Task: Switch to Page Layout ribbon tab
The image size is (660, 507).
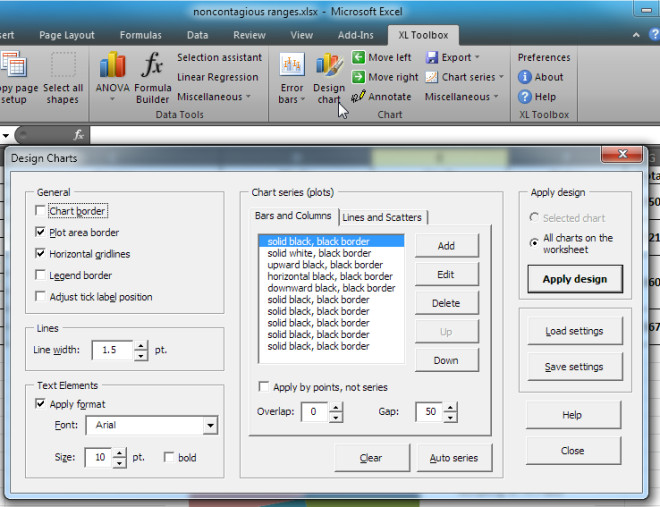Action: (67, 35)
